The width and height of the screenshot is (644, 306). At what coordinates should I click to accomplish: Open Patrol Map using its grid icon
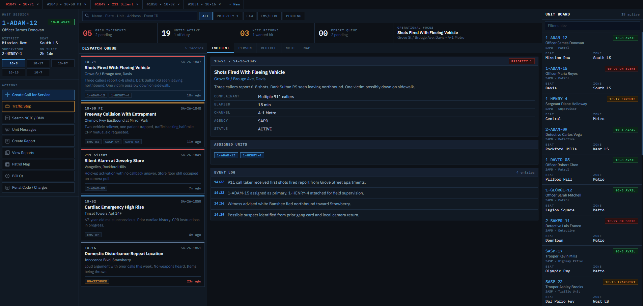click(7, 164)
